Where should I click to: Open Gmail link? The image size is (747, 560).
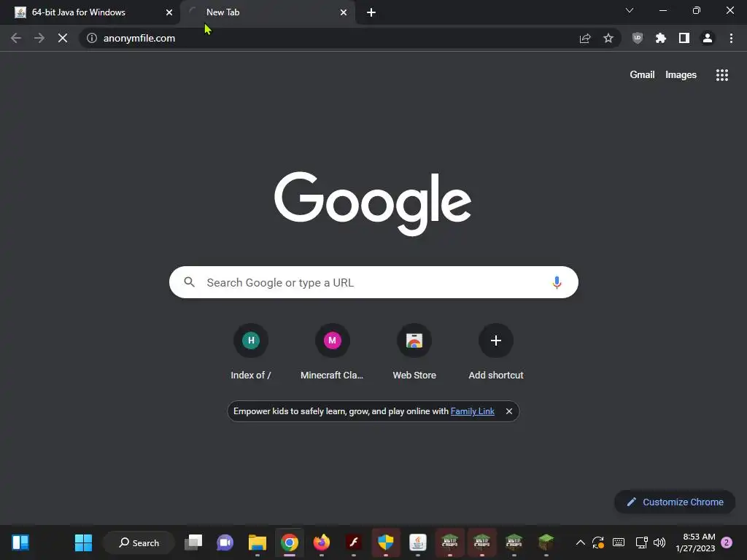tap(642, 75)
